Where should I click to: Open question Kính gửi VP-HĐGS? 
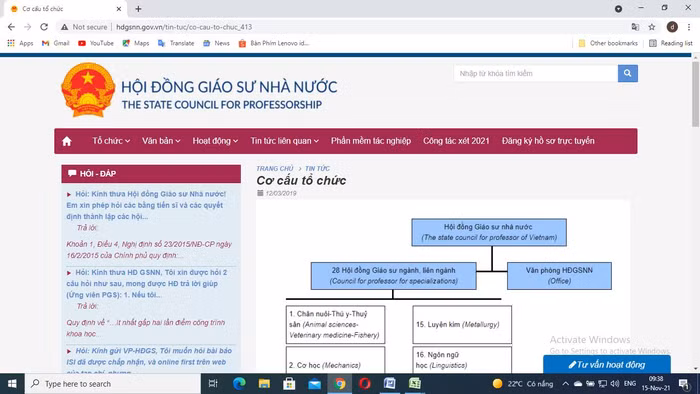coord(149,361)
